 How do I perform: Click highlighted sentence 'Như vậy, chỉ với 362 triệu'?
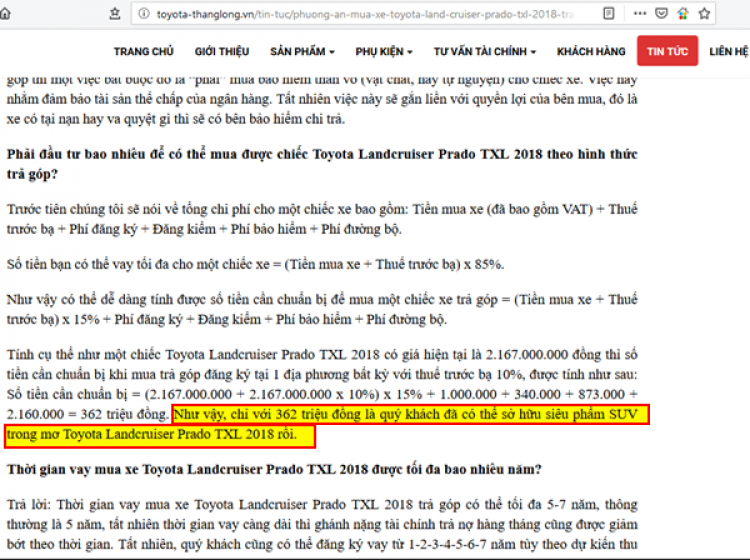(x=327, y=424)
